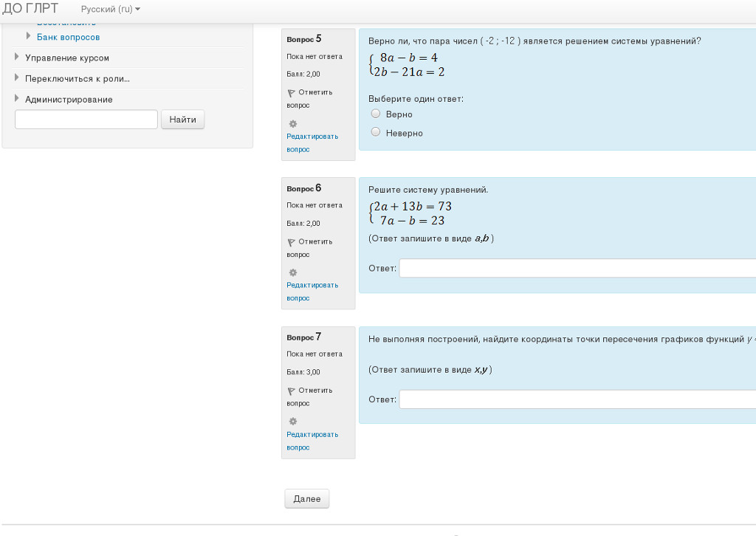This screenshot has height=536, width=756.
Task: Open the 'Русский (ru)' language dropdown
Action: (x=110, y=9)
